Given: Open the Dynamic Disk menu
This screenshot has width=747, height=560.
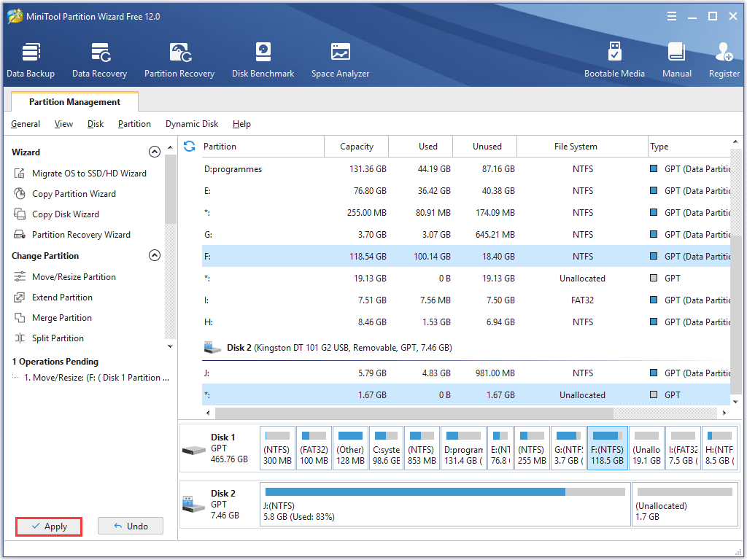Looking at the screenshot, I should tap(192, 124).
